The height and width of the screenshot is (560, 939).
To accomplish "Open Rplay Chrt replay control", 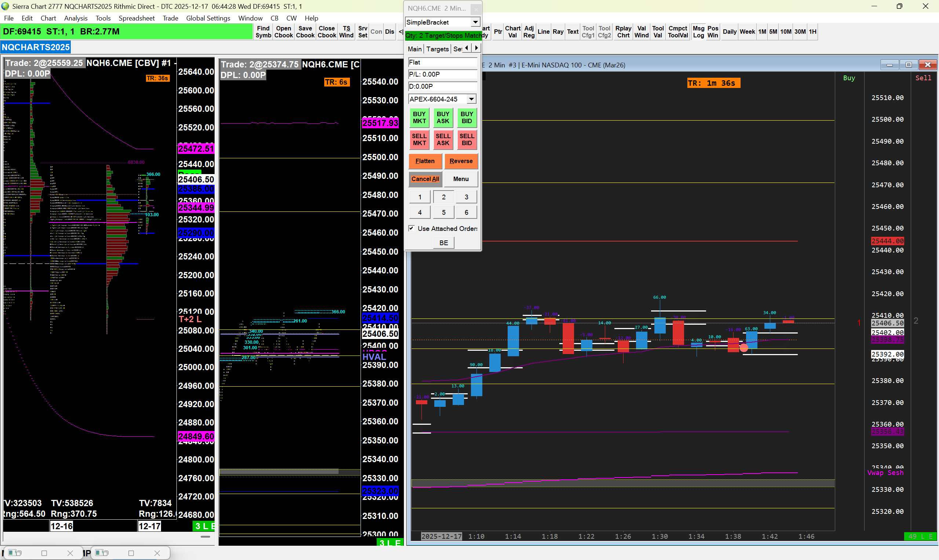I will point(623,32).
